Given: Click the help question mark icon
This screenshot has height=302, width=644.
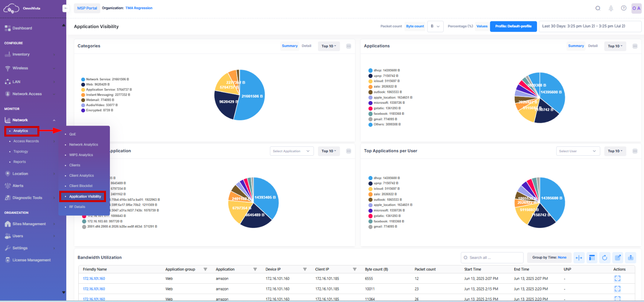Looking at the screenshot, I should 624,8.
